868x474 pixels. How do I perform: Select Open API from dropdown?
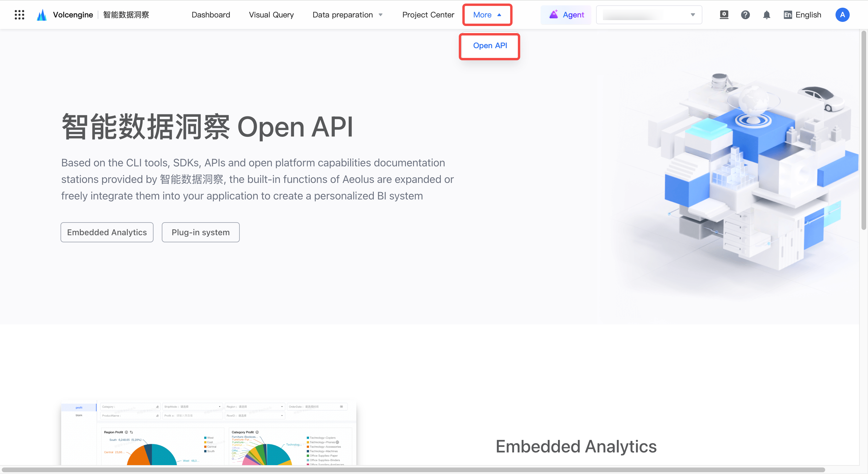pos(490,46)
